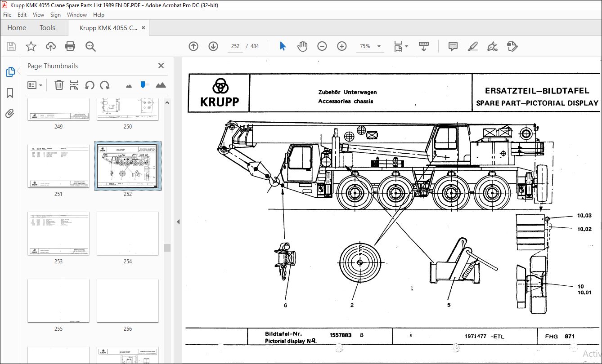This screenshot has width=602, height=364.
Task: Collapse navigation pane arrow
Action: point(178,222)
